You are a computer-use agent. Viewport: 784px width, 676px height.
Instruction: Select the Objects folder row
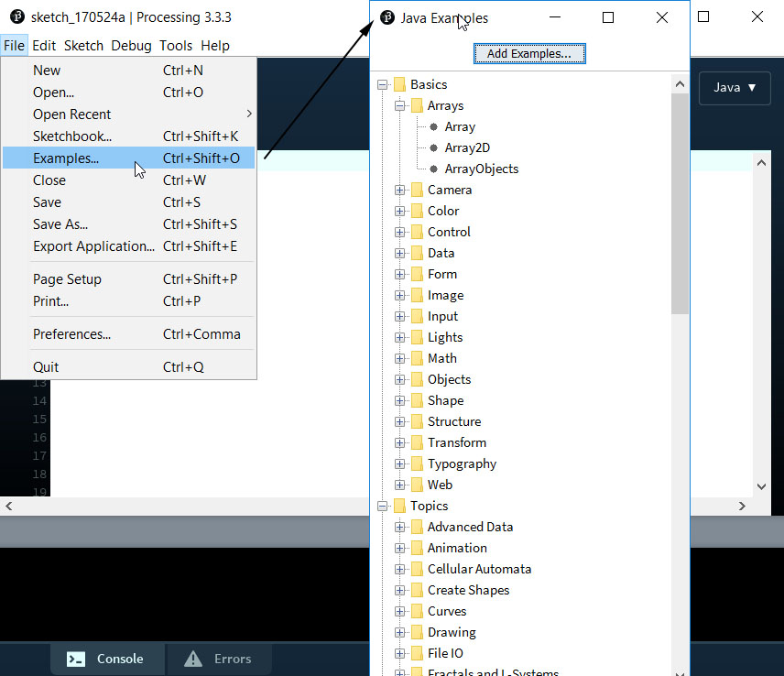[x=449, y=379]
